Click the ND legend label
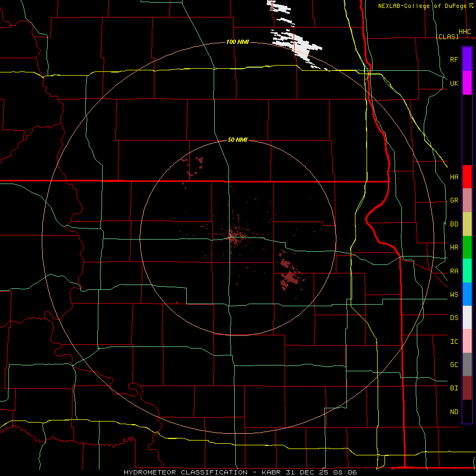 [x=454, y=412]
